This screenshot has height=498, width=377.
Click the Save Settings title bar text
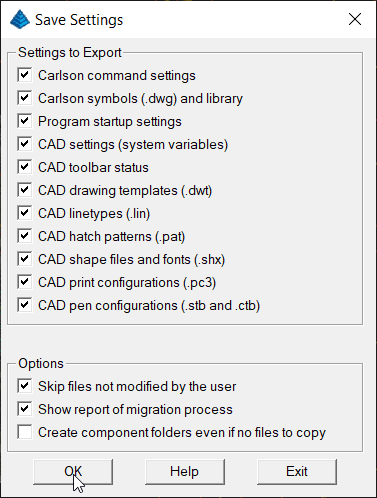point(79,20)
